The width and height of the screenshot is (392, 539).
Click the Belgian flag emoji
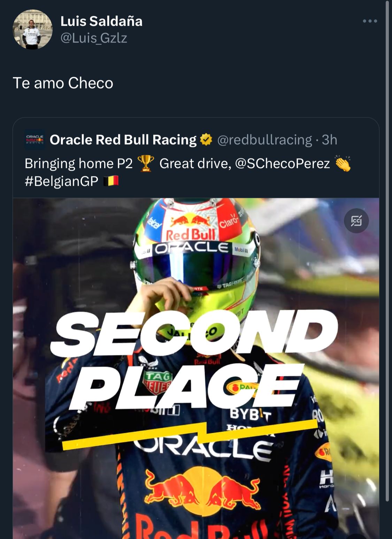click(x=111, y=181)
